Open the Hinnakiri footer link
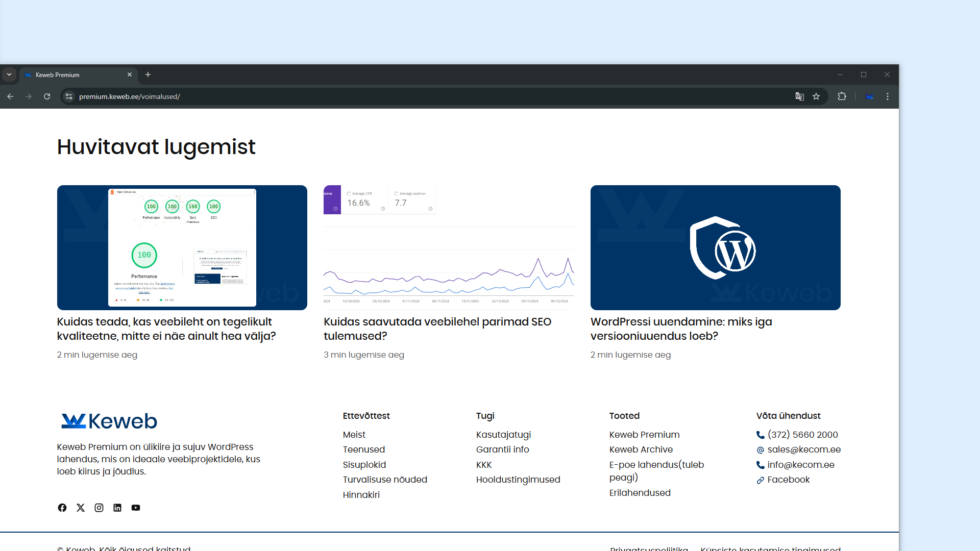Viewport: 980px width, 551px height. pos(361,495)
